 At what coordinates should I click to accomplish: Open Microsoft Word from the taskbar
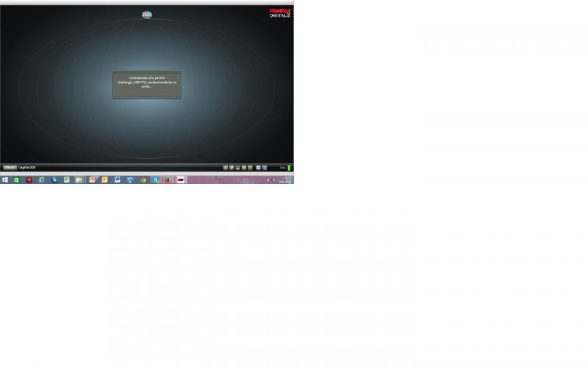coord(118,180)
